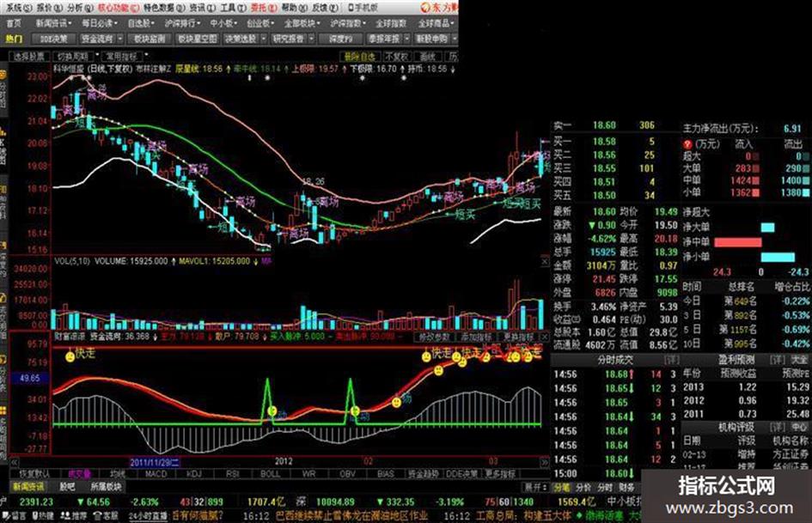
Task: Select the OBV indicator tab
Action: click(347, 474)
